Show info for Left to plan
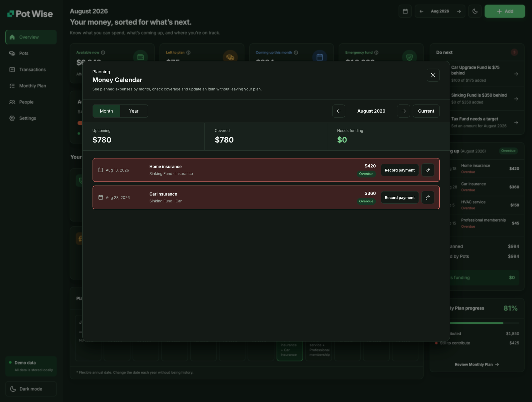The width and height of the screenshot is (532, 402). 188,52
